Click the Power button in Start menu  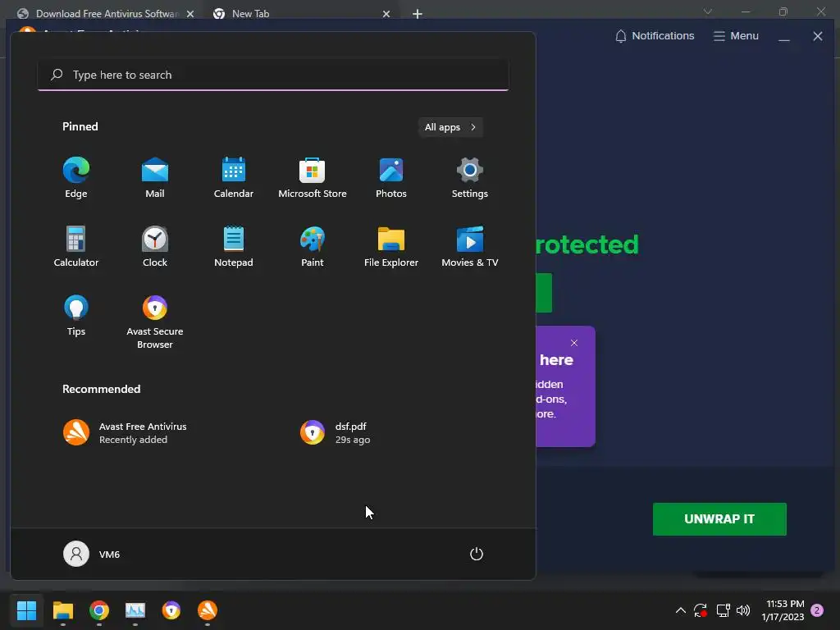tap(477, 554)
